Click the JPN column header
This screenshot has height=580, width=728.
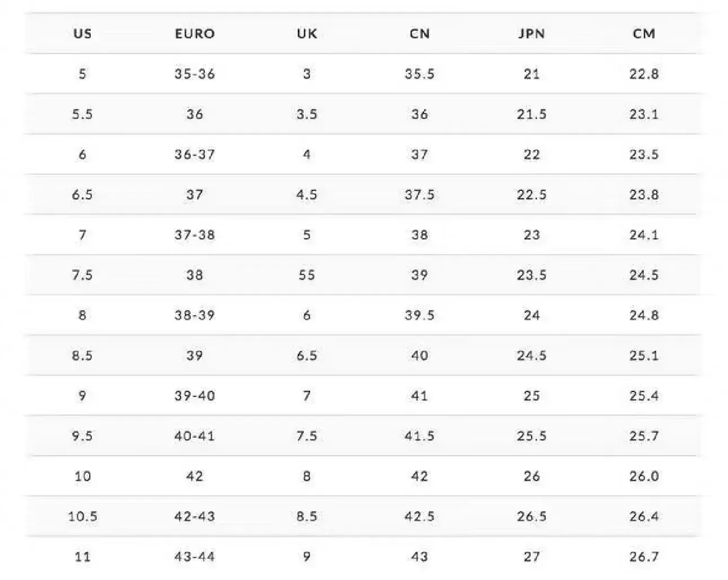tap(532, 33)
